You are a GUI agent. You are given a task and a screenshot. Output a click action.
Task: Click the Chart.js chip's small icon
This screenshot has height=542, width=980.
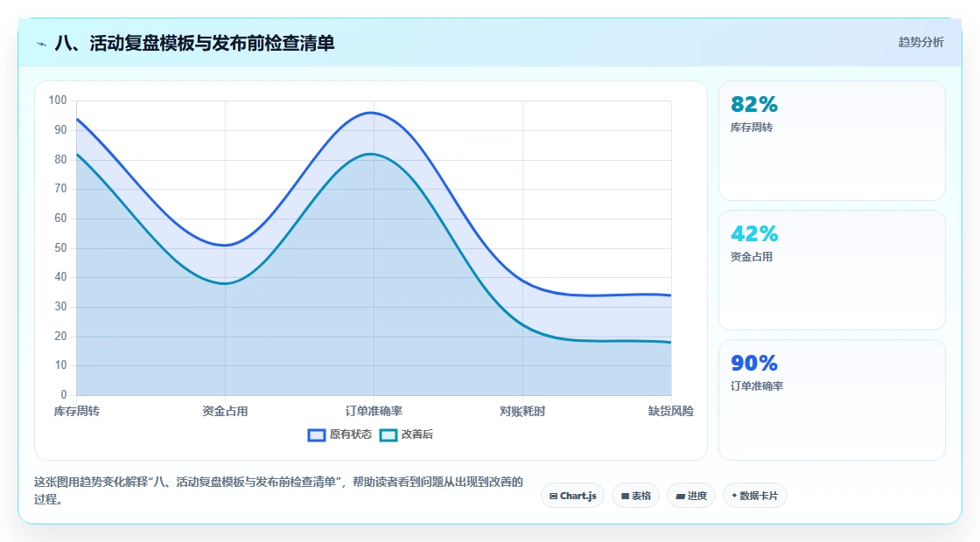(x=553, y=497)
